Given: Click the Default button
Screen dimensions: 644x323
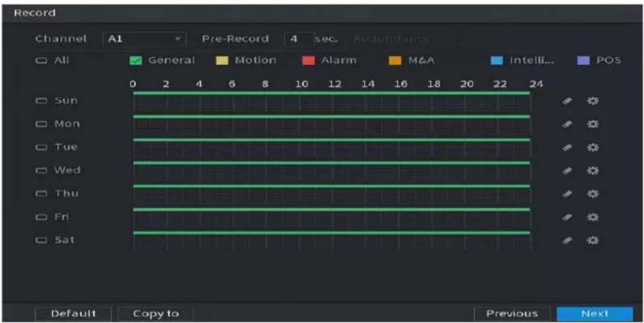Looking at the screenshot, I should pyautogui.click(x=73, y=314).
